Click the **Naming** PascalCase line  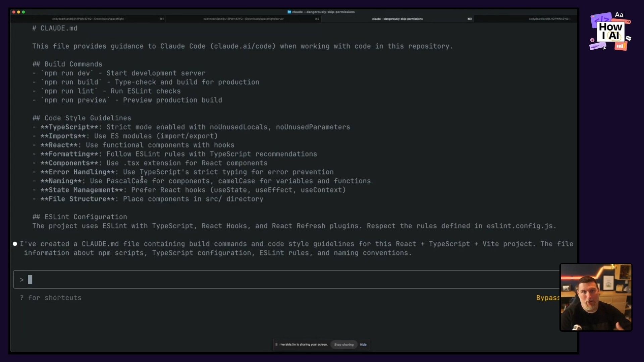tap(202, 181)
